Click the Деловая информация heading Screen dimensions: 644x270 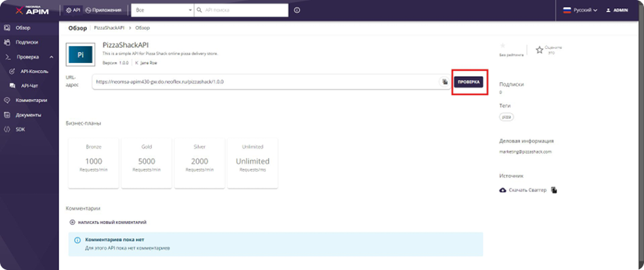click(x=527, y=141)
